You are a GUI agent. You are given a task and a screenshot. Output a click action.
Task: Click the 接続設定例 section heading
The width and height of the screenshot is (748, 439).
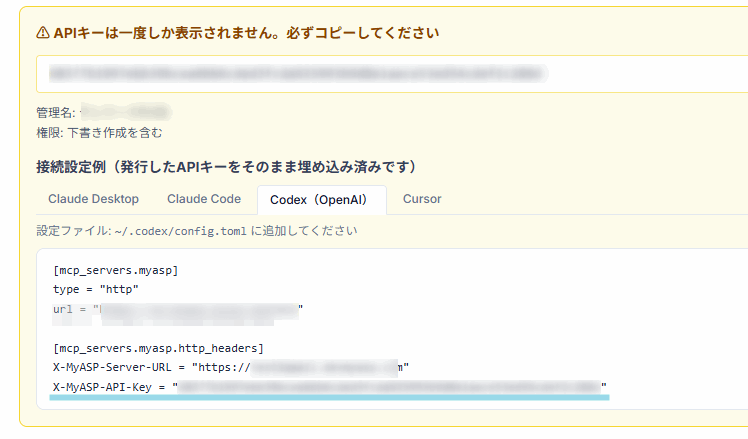coord(226,166)
